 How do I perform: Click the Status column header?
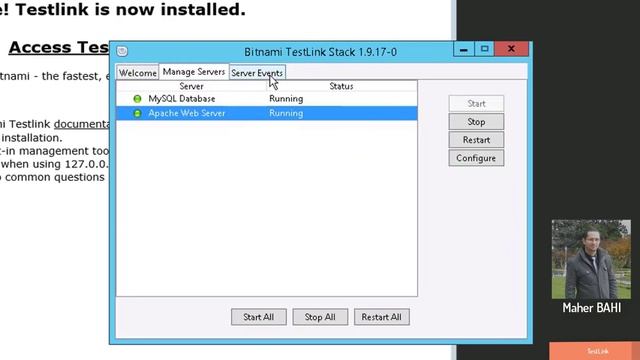[341, 86]
